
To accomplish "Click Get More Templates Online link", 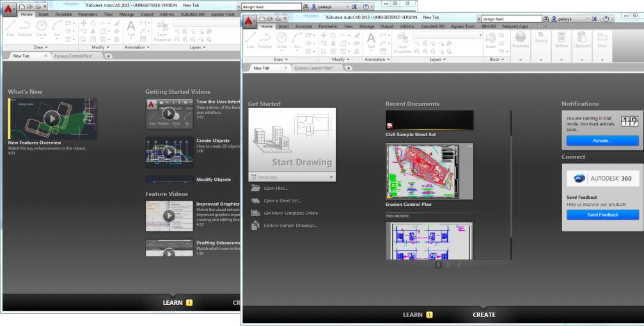I will click(291, 213).
